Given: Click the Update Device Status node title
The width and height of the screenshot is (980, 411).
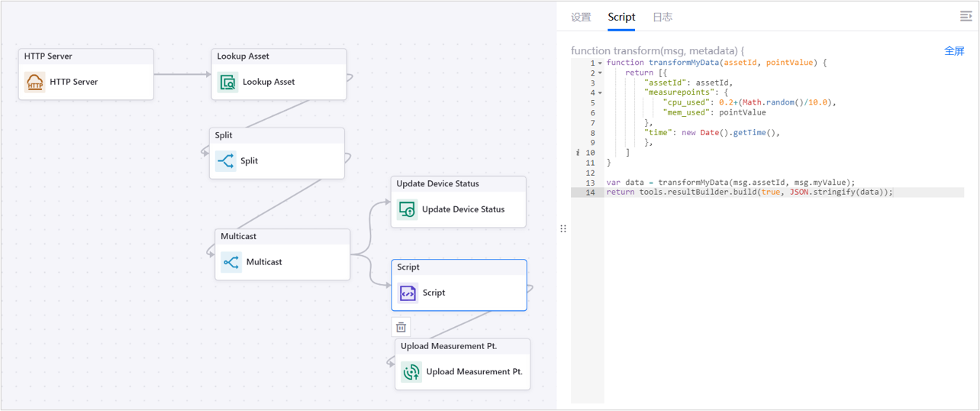Looking at the screenshot, I should pos(438,184).
